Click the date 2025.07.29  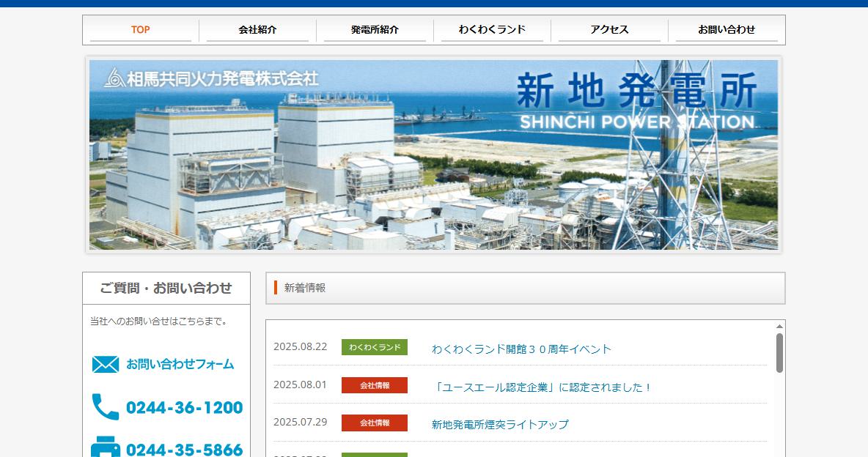click(x=300, y=422)
